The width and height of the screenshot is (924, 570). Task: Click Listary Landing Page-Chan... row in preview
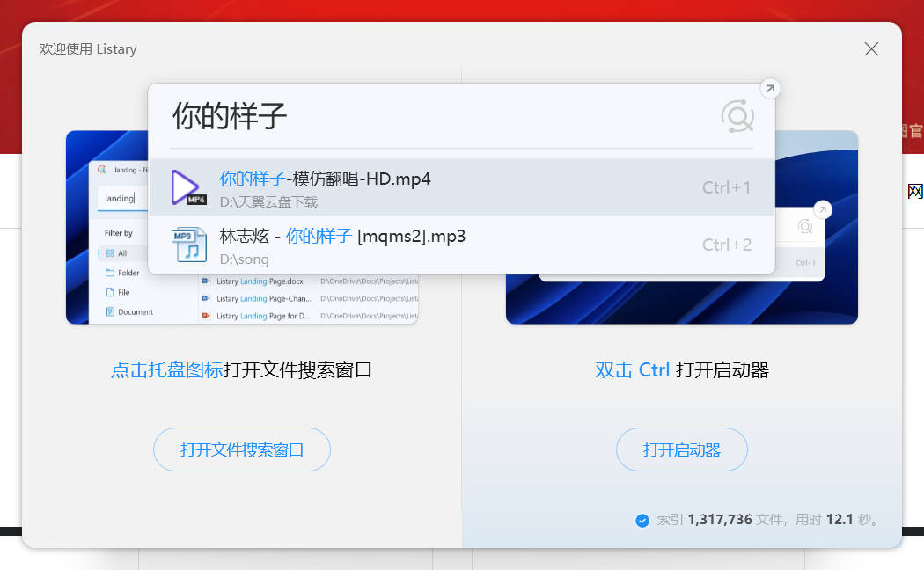click(310, 298)
